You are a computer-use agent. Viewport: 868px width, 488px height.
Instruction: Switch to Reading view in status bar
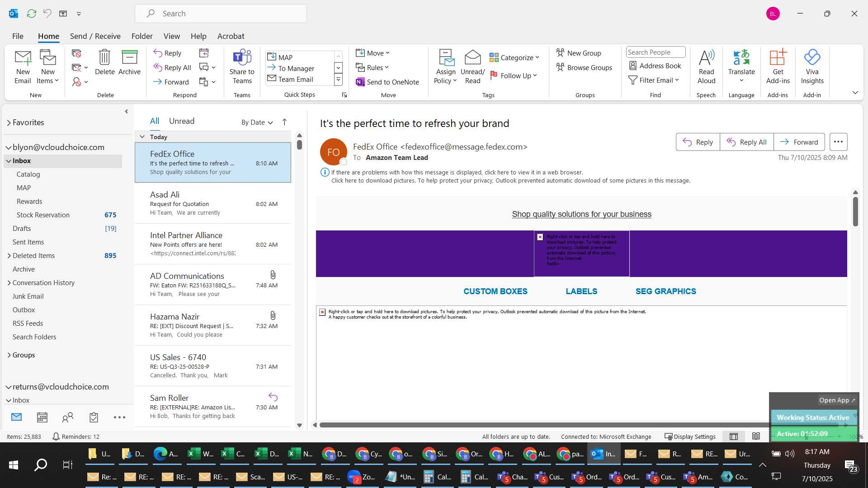(756, 436)
